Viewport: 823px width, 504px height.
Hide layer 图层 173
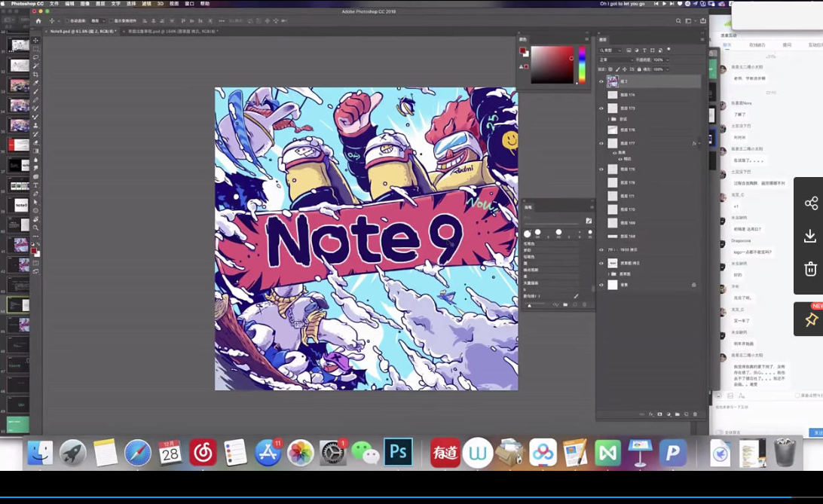[x=601, y=108]
